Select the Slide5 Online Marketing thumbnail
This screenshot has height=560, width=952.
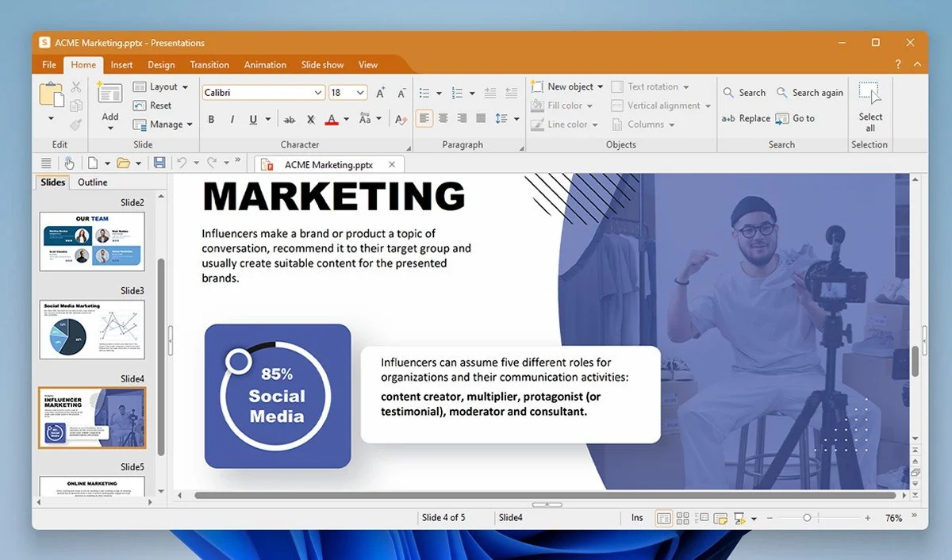click(92, 486)
